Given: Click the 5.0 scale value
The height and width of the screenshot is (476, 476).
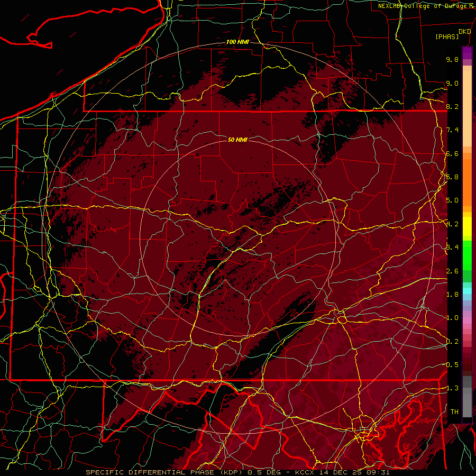Looking at the screenshot, I should (452, 200).
